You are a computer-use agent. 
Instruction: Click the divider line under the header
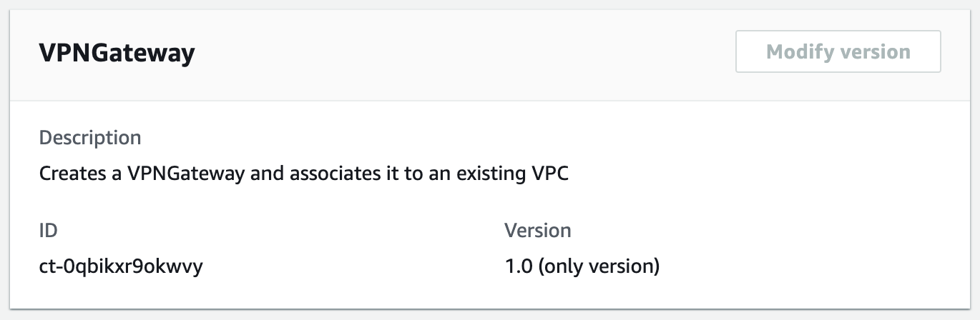pyautogui.click(x=490, y=101)
